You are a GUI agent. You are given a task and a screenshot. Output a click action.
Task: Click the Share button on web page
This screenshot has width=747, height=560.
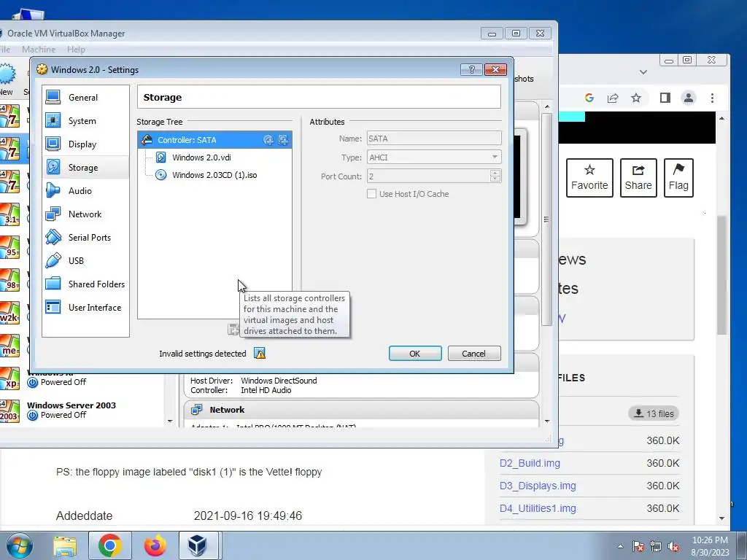click(x=638, y=178)
